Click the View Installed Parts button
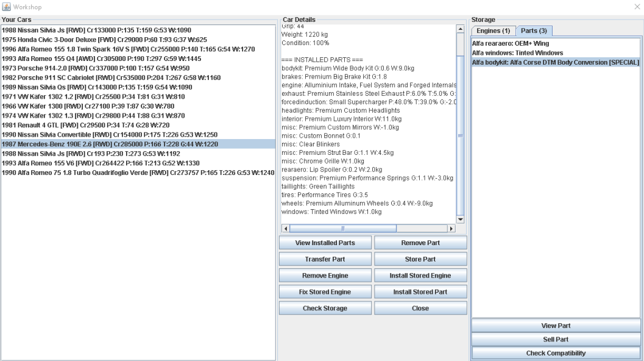 click(x=325, y=243)
